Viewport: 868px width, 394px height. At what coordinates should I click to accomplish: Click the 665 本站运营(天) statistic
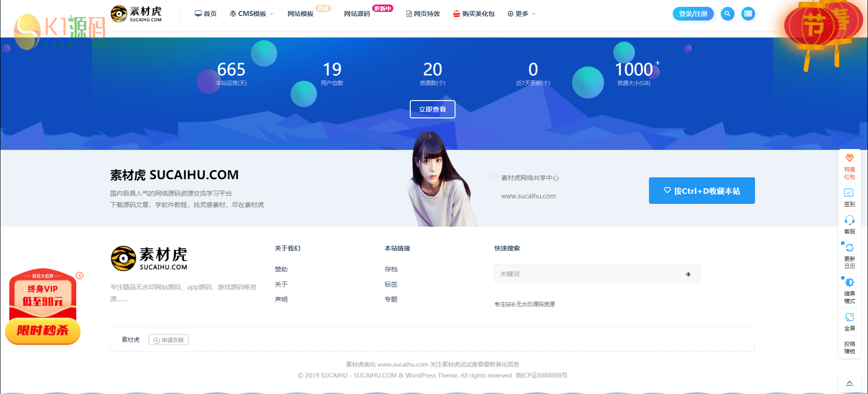[x=231, y=73]
